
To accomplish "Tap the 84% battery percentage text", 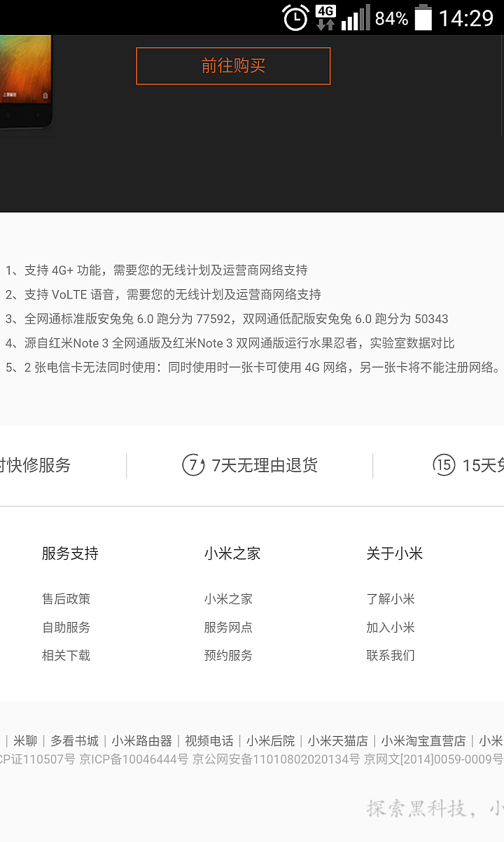I will tap(391, 18).
